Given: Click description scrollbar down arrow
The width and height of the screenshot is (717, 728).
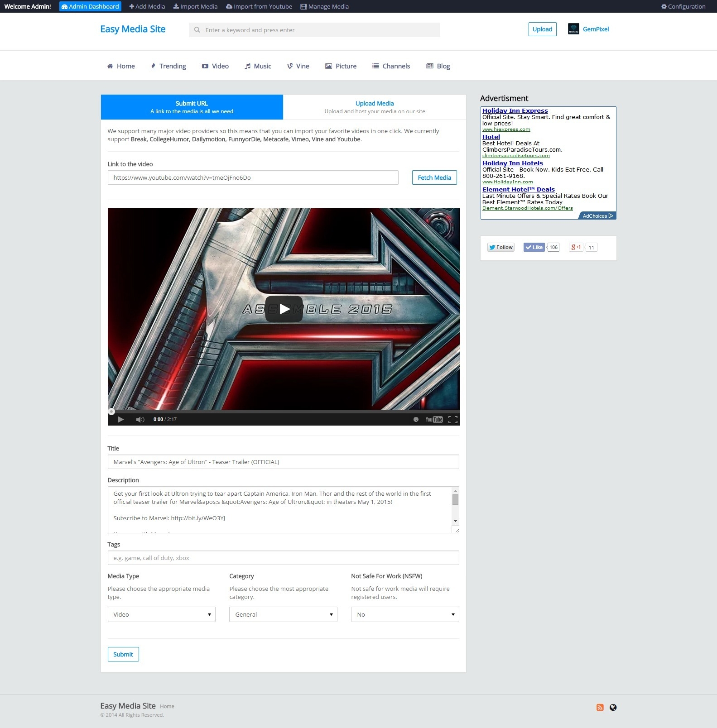Looking at the screenshot, I should pyautogui.click(x=455, y=521).
